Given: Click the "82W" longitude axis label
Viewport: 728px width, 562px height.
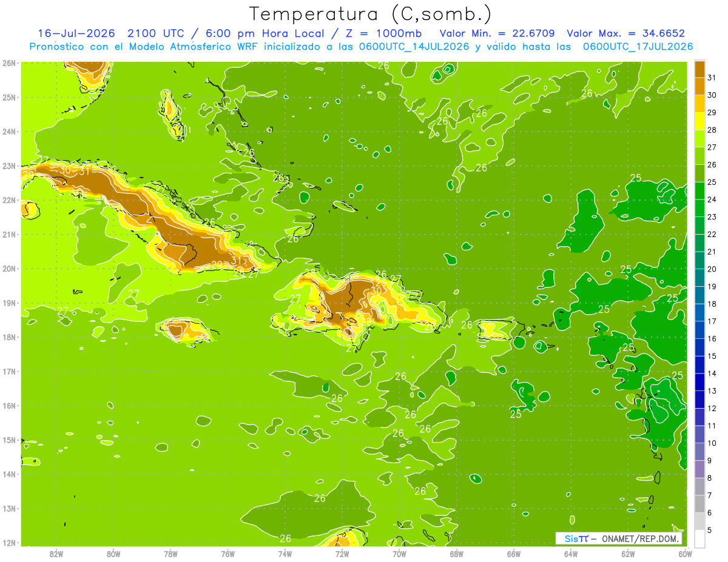Looking at the screenshot, I should pyautogui.click(x=56, y=554).
